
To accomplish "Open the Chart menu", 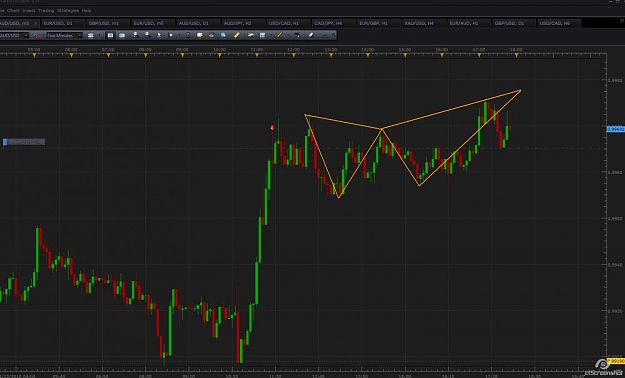I will pyautogui.click(x=13, y=10).
